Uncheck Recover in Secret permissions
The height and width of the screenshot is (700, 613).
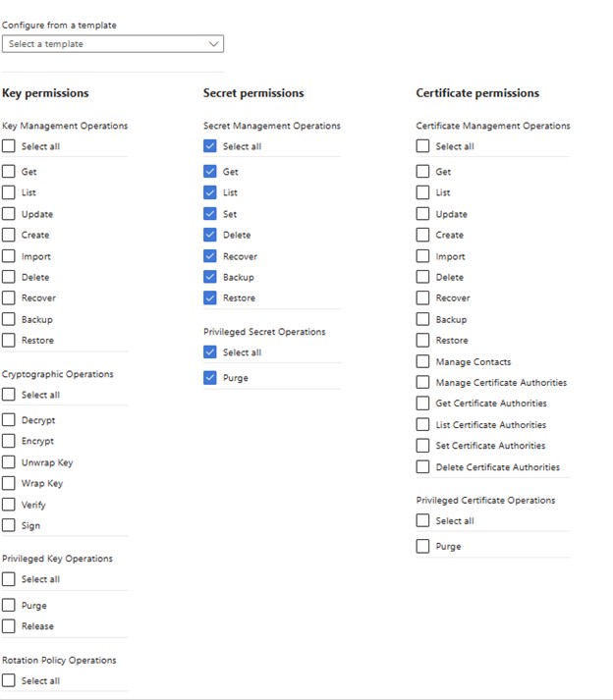(210, 256)
